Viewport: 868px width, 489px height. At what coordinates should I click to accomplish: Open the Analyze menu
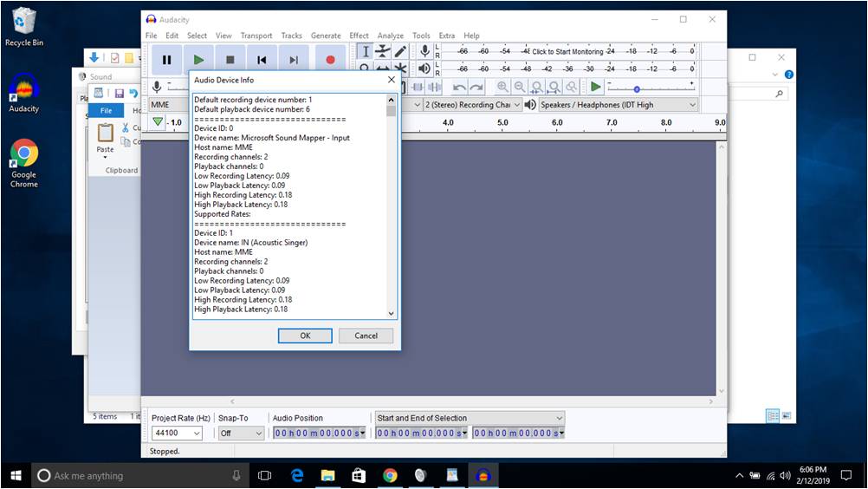coord(391,36)
